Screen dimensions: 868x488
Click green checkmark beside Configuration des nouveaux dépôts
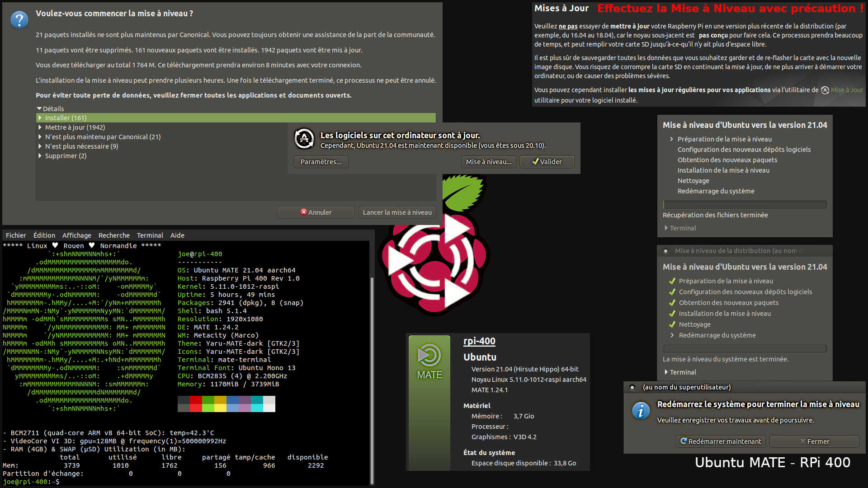[x=672, y=292]
